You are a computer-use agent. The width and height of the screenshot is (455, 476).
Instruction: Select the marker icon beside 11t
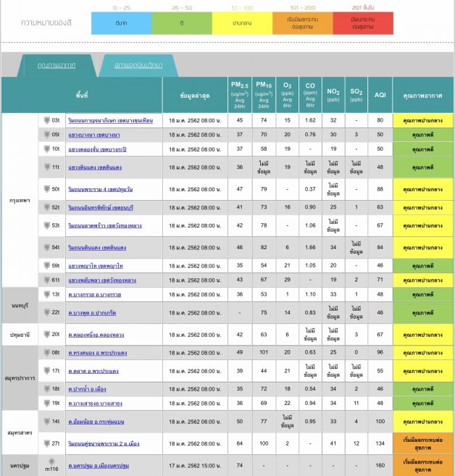47,167
